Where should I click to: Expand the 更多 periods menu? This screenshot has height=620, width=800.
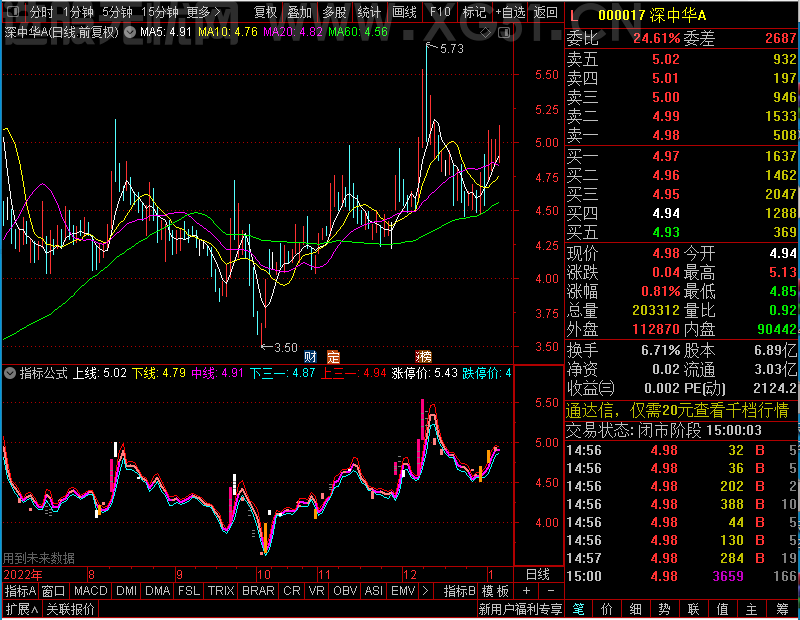point(203,12)
